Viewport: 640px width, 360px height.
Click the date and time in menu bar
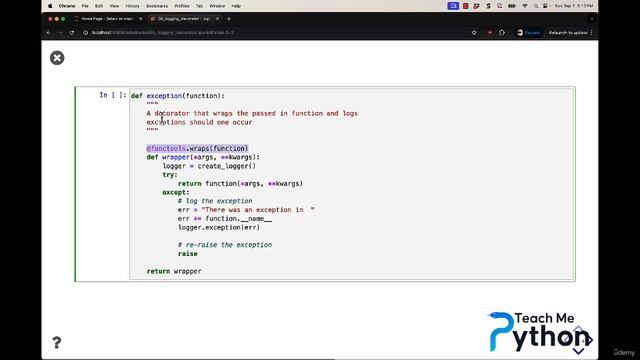click(573, 6)
